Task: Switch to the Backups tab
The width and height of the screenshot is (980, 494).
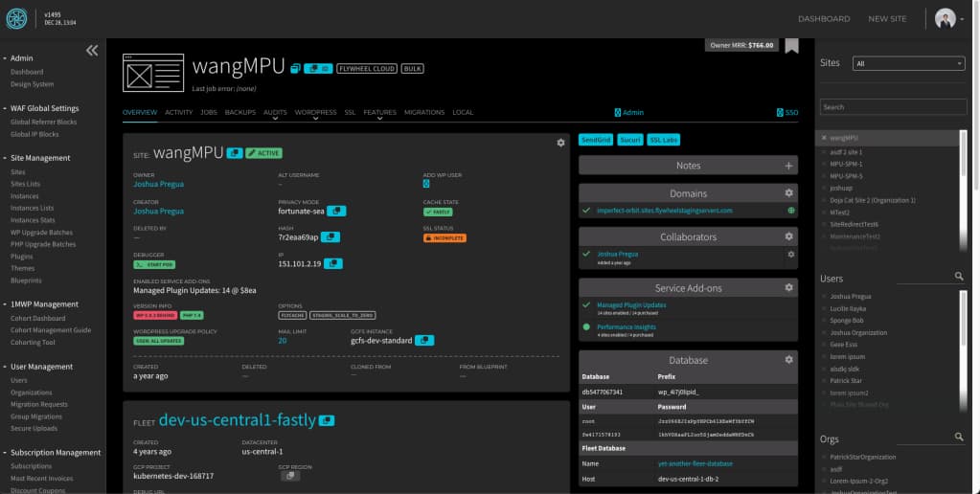Action: pos(240,112)
